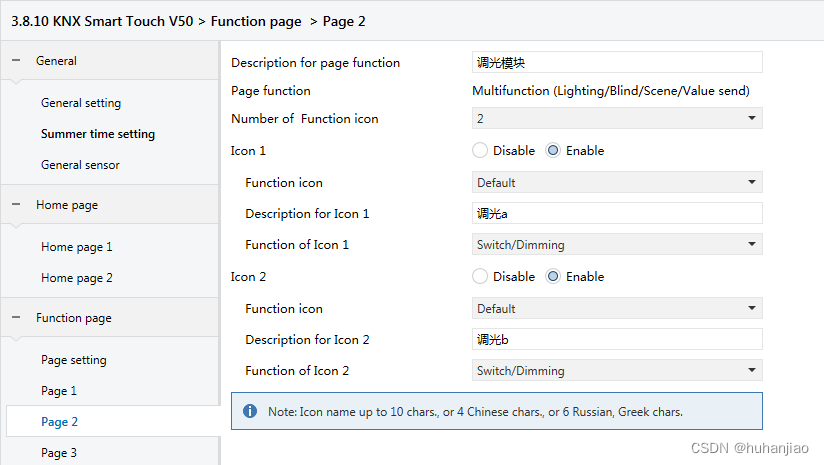Collapse the Home page section minus icon
Viewport: 824px width, 465px height.
point(16,205)
